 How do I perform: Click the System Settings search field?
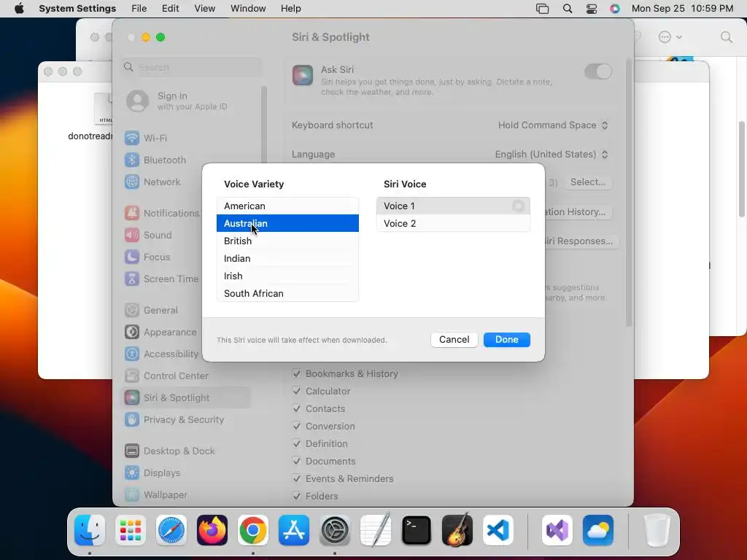(x=192, y=68)
